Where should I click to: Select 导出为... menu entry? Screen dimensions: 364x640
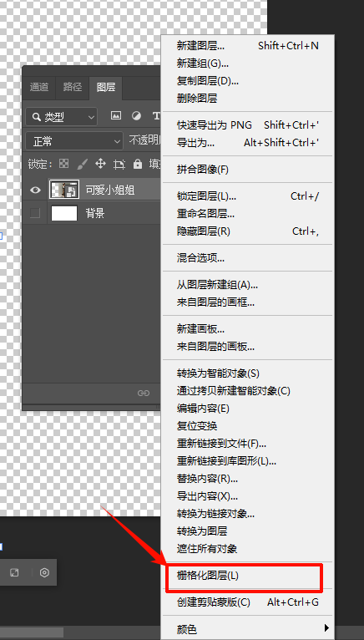click(248, 143)
